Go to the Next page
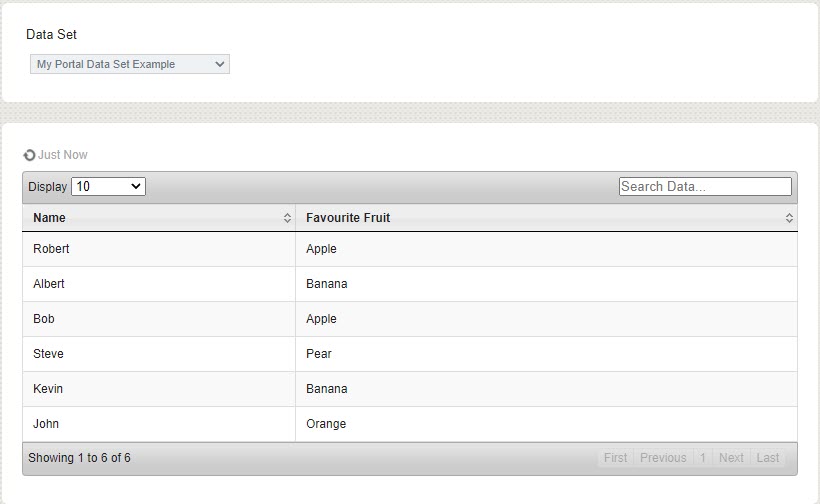This screenshot has height=504, width=820. [x=731, y=458]
